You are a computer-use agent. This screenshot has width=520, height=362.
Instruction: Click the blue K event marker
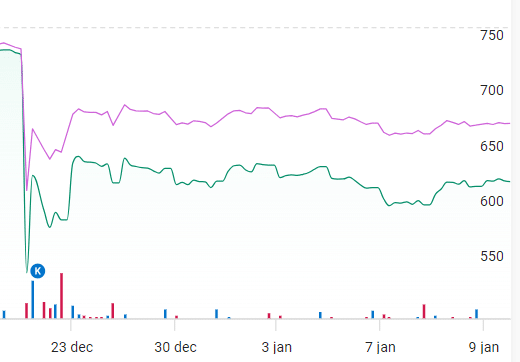tap(38, 271)
